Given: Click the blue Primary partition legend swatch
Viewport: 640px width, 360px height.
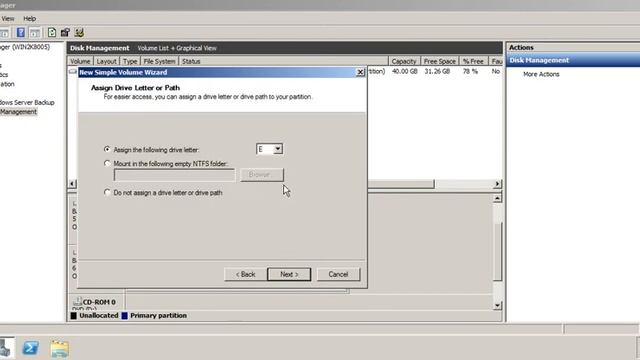Looking at the screenshot, I should 125,316.
